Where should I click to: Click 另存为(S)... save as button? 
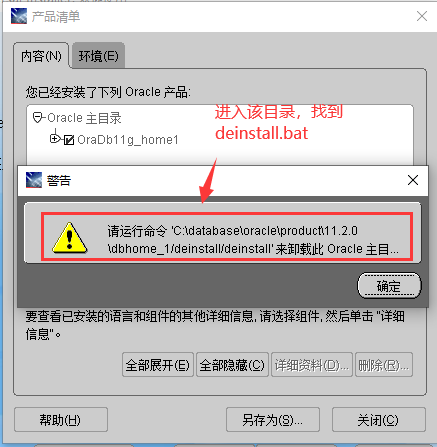click(273, 419)
